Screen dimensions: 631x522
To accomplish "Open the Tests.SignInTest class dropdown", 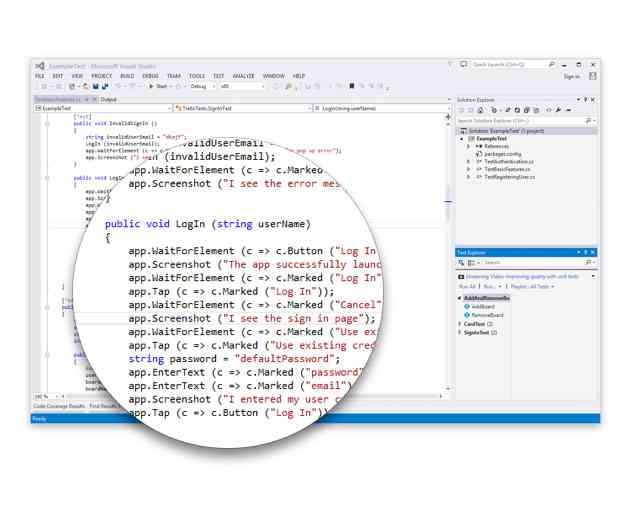I will tap(243, 108).
